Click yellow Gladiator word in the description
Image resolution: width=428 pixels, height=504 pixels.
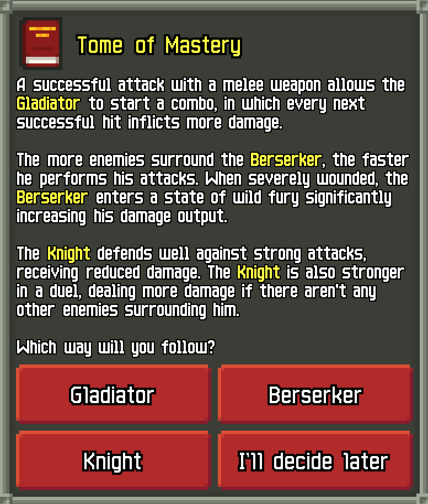(48, 104)
